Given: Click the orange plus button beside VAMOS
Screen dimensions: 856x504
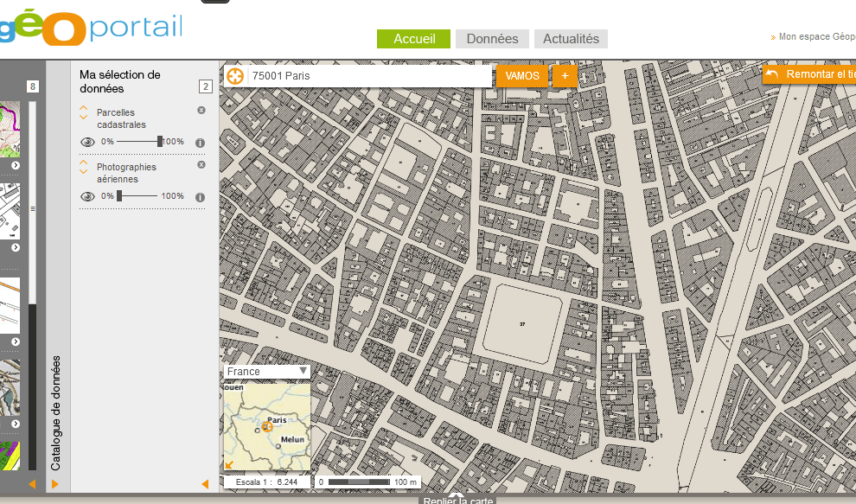Looking at the screenshot, I should point(565,76).
